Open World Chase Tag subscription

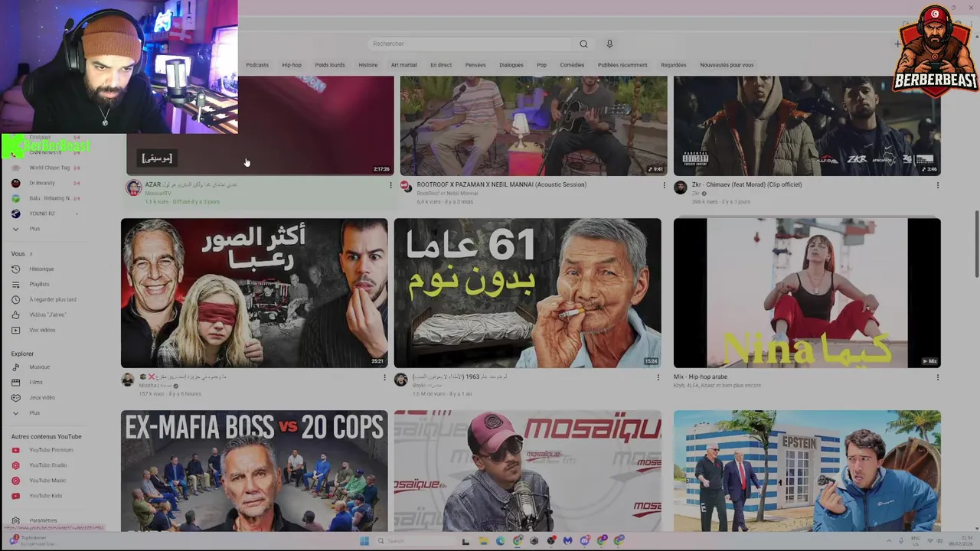[x=49, y=168]
